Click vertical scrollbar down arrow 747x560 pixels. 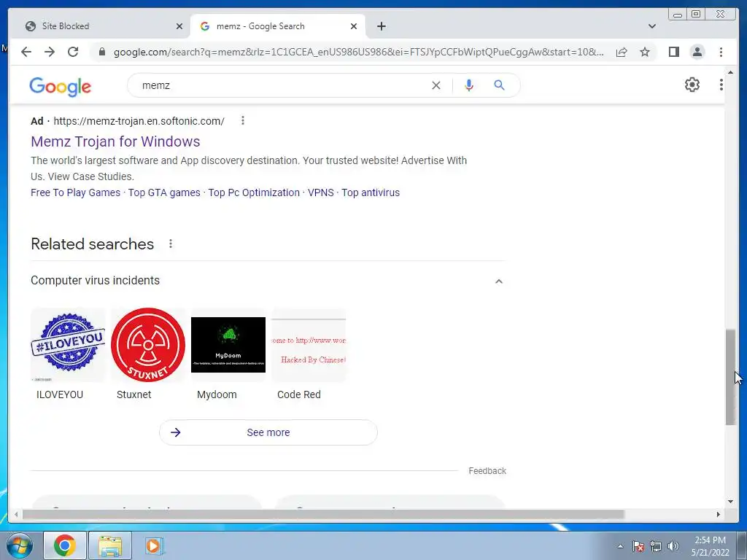pyautogui.click(x=730, y=502)
